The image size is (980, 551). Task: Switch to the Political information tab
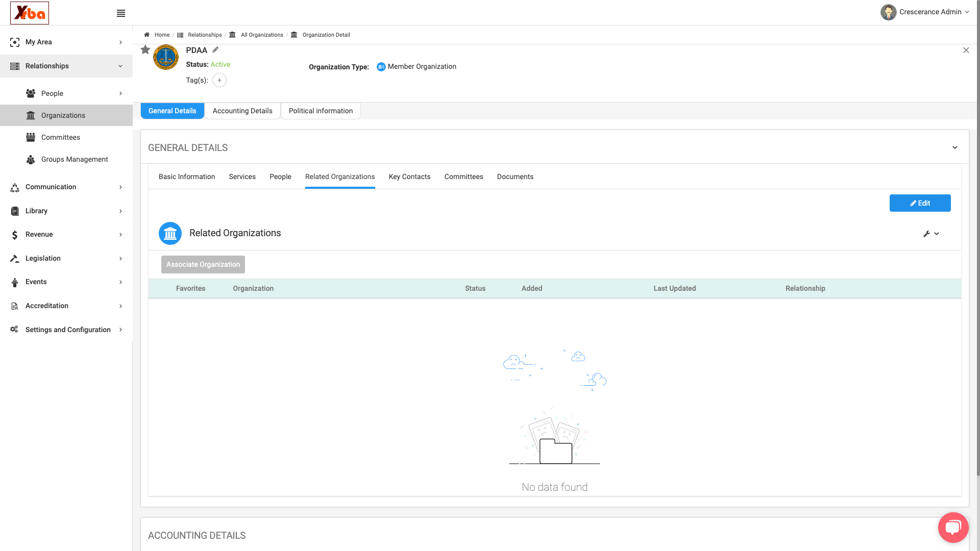pyautogui.click(x=321, y=111)
